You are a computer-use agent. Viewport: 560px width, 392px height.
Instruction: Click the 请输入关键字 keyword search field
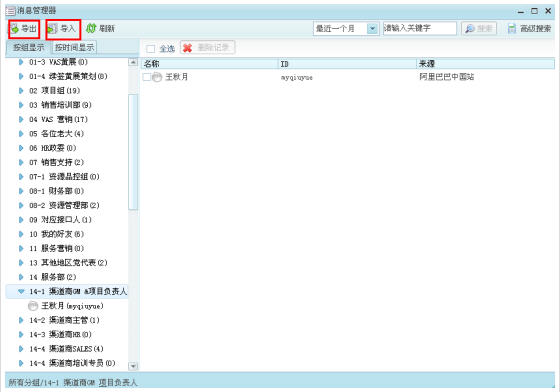(x=420, y=29)
